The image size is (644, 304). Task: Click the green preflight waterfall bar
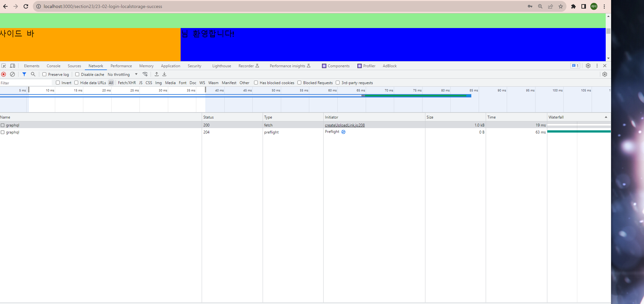[579, 131]
